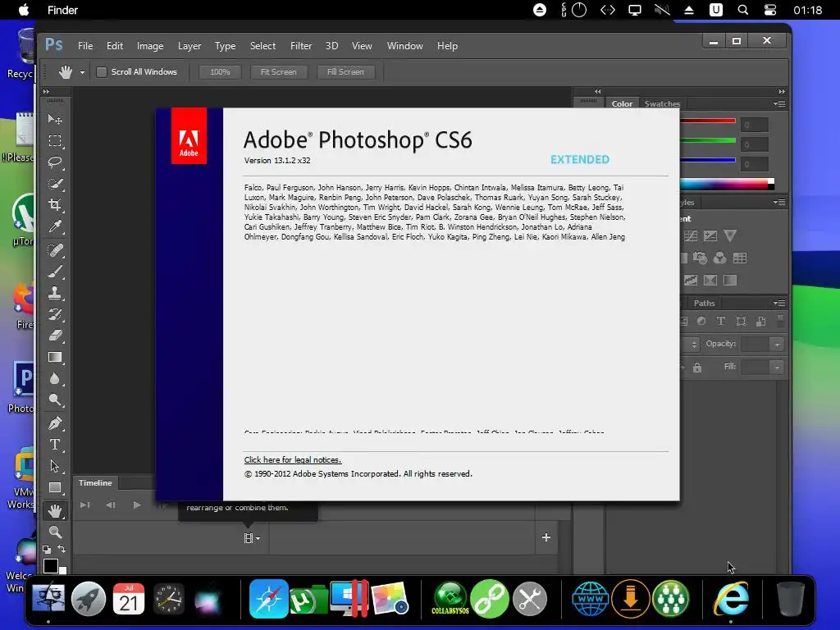Click the lock layer icon
This screenshot has height=630, width=840.
(x=697, y=367)
